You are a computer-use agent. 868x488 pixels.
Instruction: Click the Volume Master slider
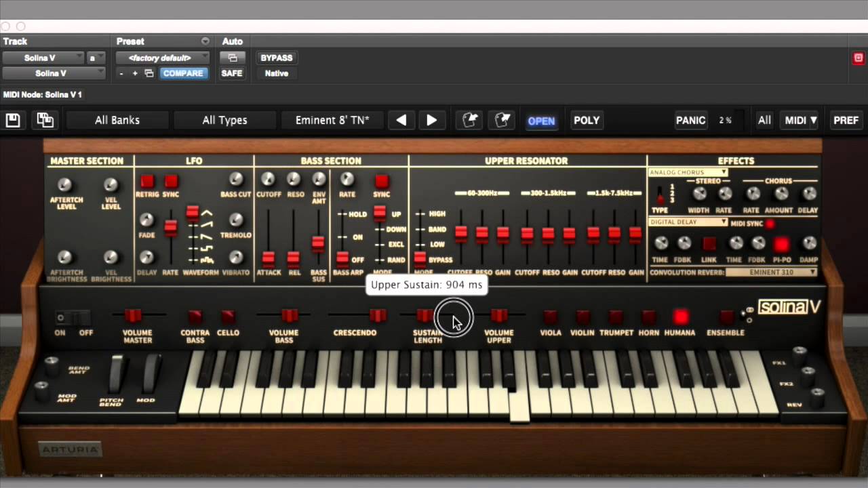click(x=133, y=316)
